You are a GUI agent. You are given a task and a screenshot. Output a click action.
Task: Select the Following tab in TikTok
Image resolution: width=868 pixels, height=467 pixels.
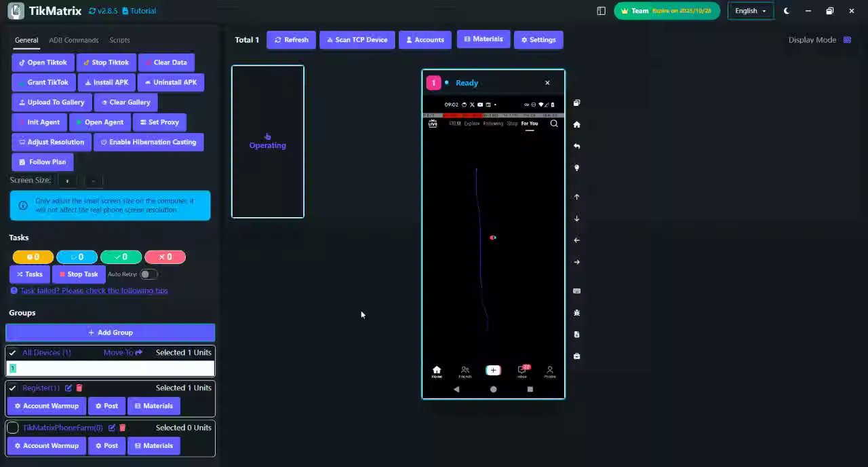493,124
